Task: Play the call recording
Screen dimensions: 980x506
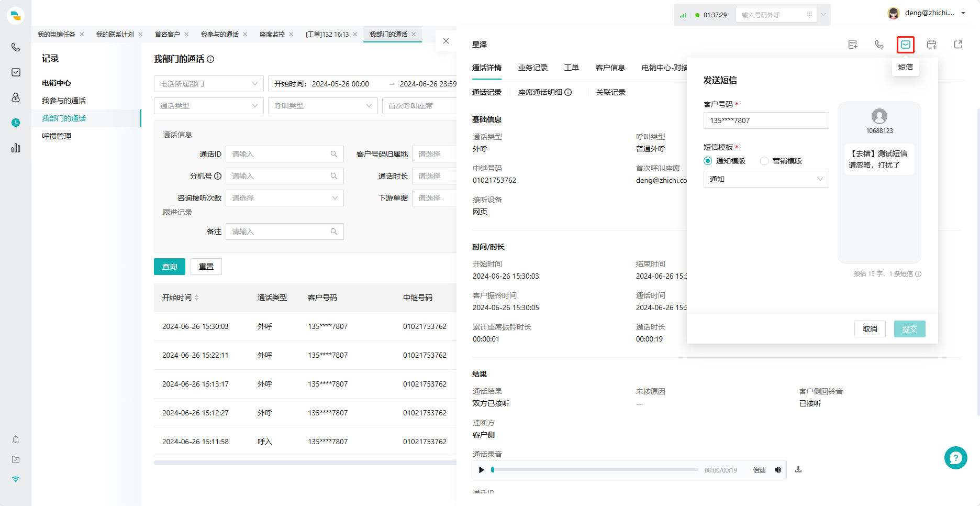Action: (x=482, y=470)
